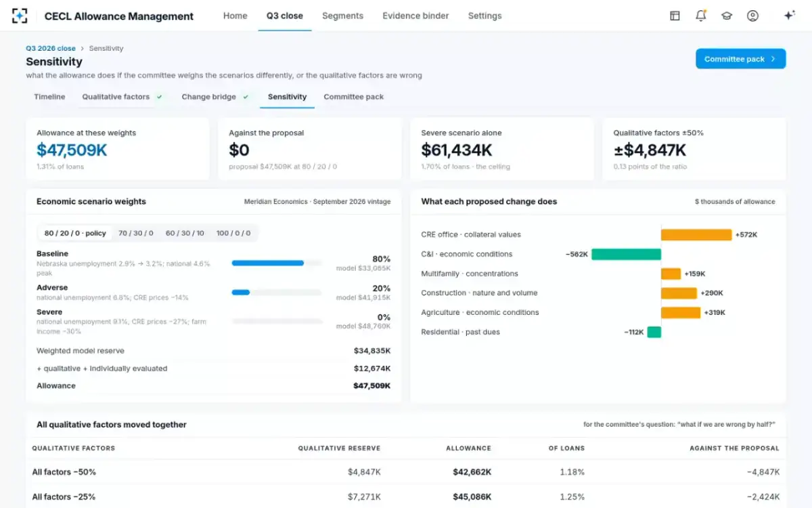Click the $7,271K qualitative reserve cell

364,497
